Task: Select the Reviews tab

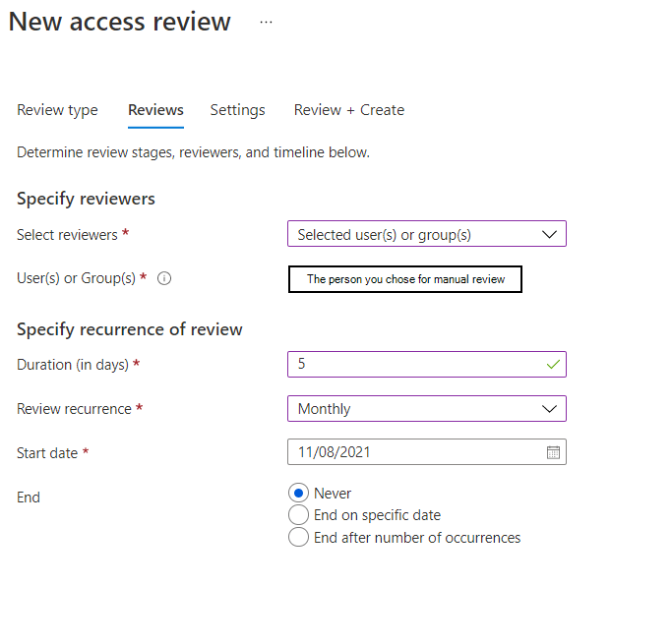Action: [x=155, y=110]
